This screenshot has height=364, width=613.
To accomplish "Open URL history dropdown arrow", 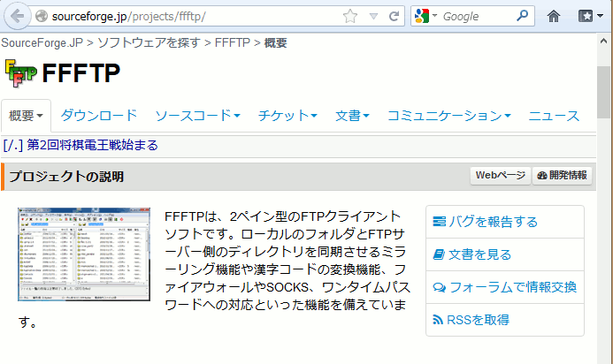I will pos(372,16).
